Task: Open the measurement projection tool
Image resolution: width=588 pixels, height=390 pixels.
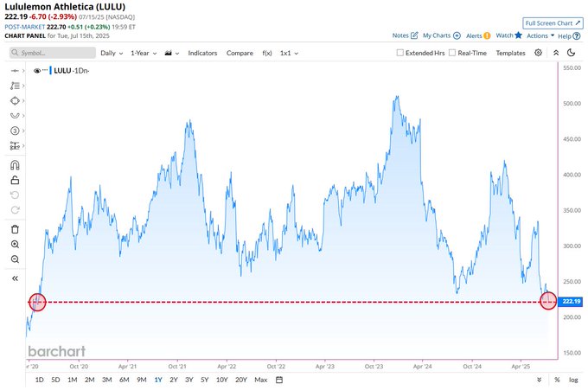Action: point(15,145)
